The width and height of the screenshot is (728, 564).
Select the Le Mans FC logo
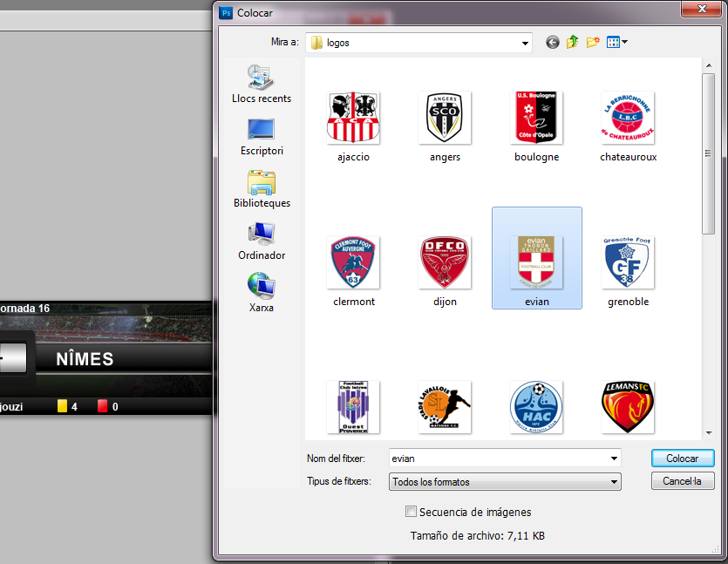coord(628,407)
